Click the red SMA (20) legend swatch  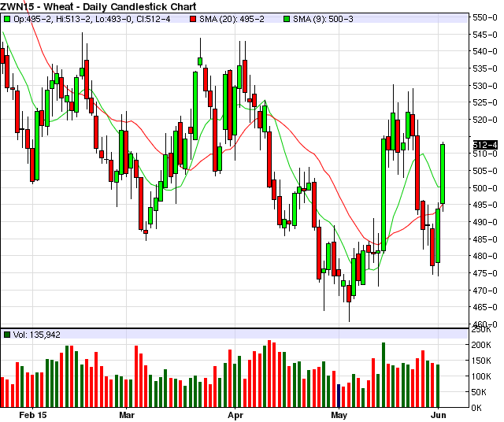click(x=192, y=19)
